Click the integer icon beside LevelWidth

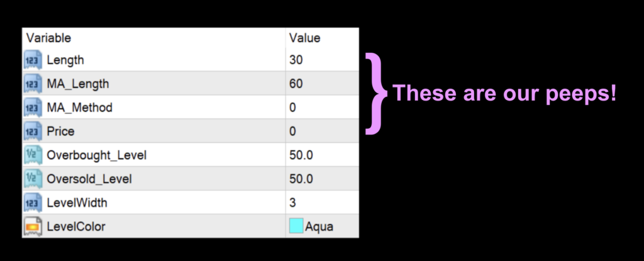pos(32,203)
